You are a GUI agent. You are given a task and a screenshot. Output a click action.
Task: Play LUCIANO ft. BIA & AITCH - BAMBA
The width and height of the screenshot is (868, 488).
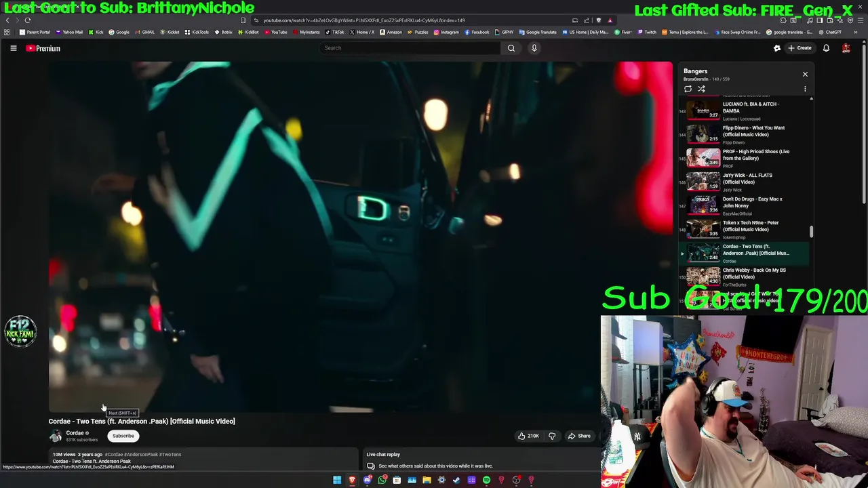[744, 110]
